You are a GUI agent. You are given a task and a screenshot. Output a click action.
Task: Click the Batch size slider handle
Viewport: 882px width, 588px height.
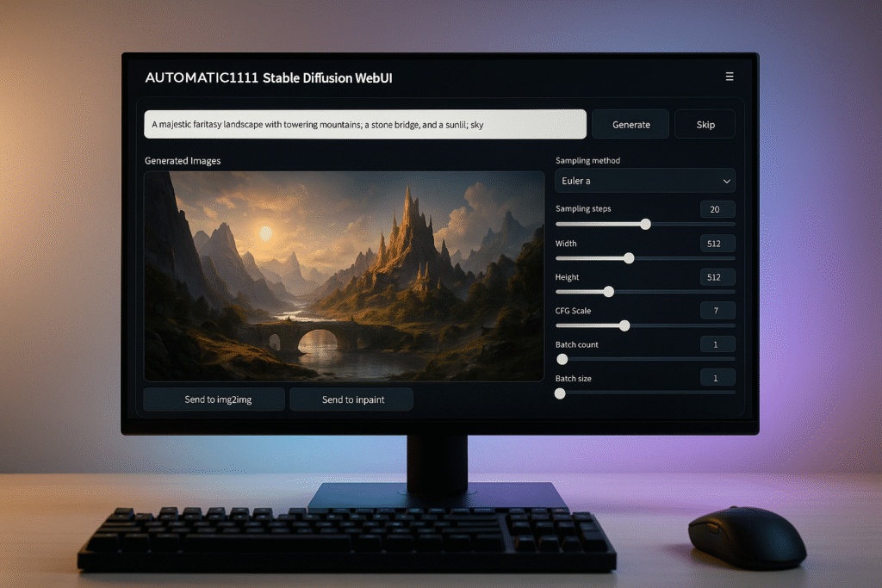point(560,393)
